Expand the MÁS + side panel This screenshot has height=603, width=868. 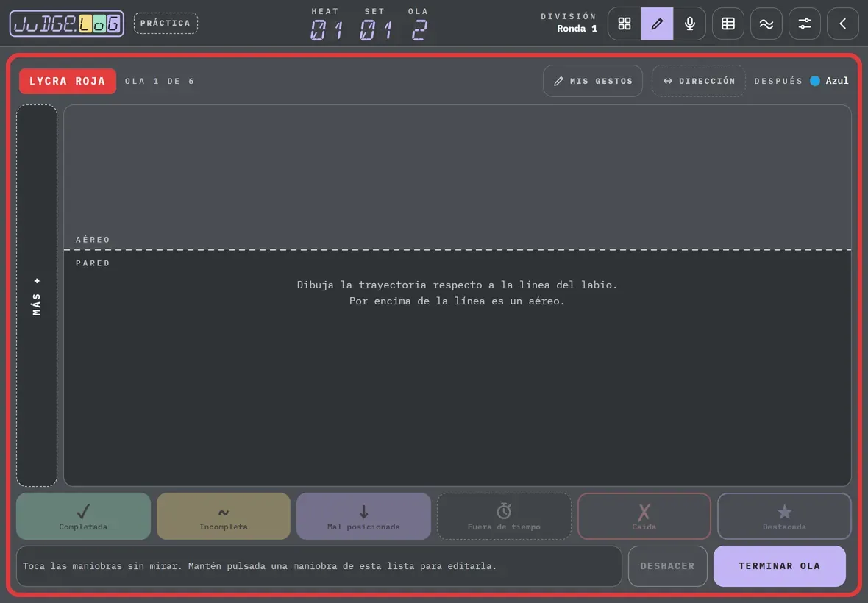click(x=37, y=296)
